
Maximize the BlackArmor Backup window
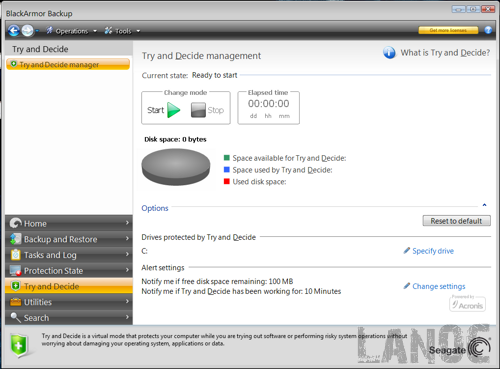point(473,9)
